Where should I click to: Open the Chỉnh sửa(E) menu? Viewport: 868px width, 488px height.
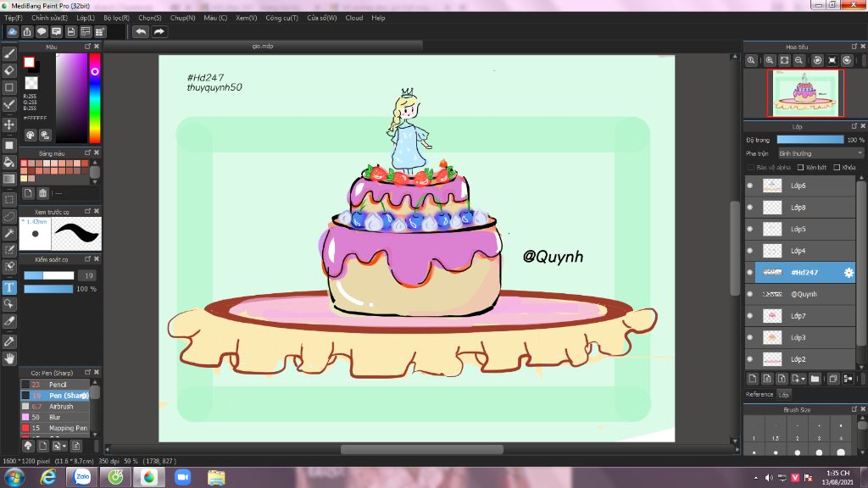click(49, 18)
